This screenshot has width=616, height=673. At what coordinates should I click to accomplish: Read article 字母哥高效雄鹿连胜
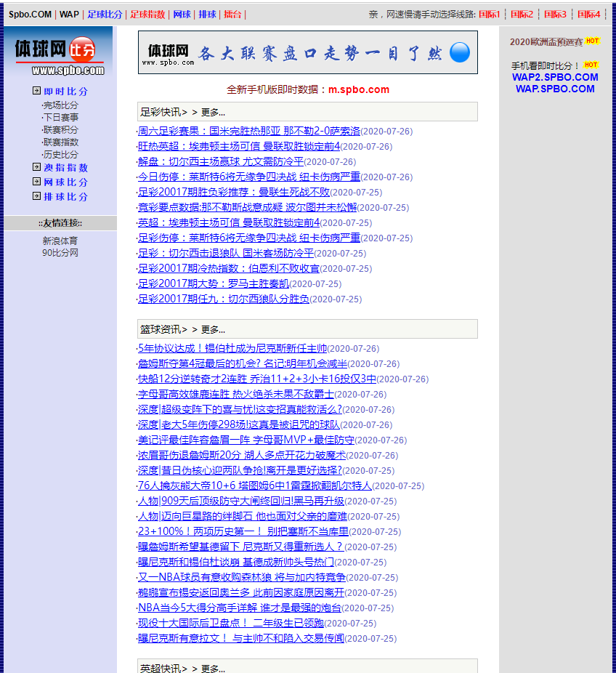pyautogui.click(x=236, y=394)
